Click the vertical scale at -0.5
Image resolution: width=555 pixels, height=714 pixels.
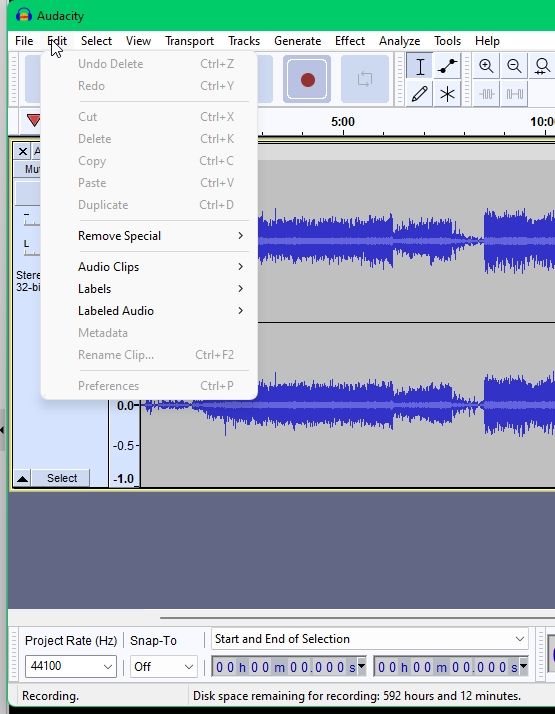[x=125, y=445]
